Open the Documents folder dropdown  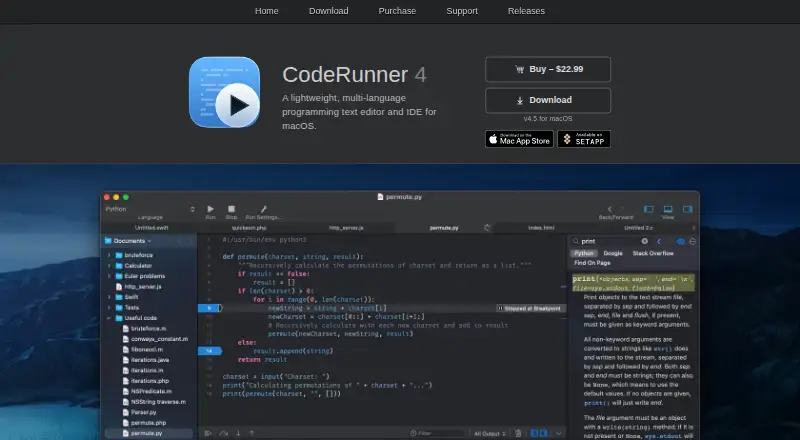point(129,241)
